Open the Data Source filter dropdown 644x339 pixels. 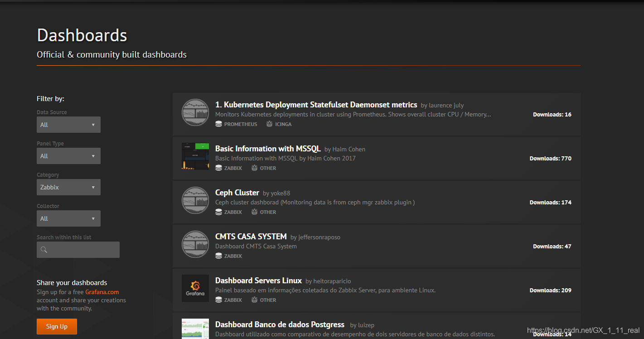click(68, 125)
